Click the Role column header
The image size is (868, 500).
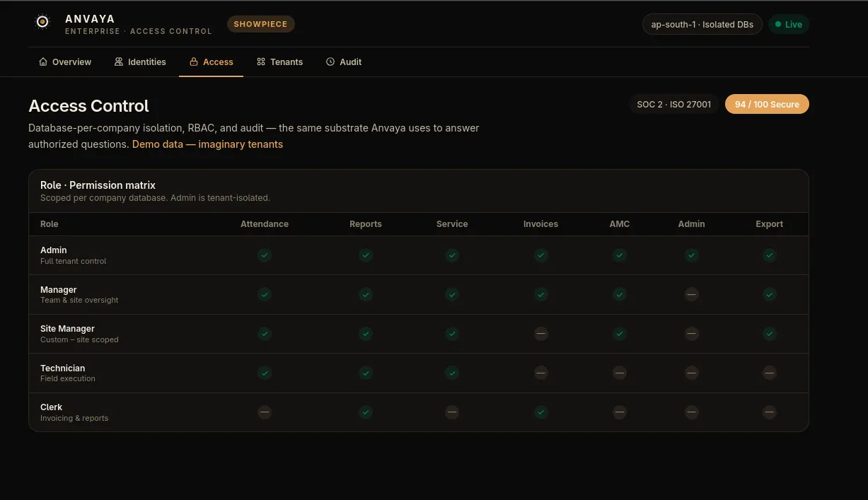(x=50, y=224)
